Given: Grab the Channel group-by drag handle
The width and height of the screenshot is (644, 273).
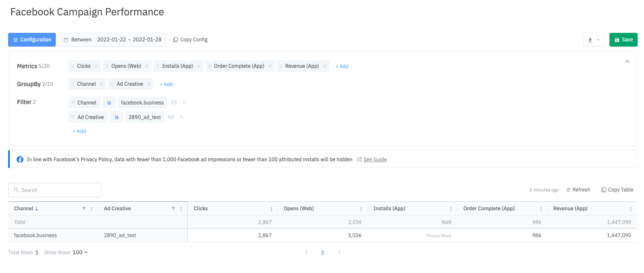Looking at the screenshot, I should pos(72,84).
